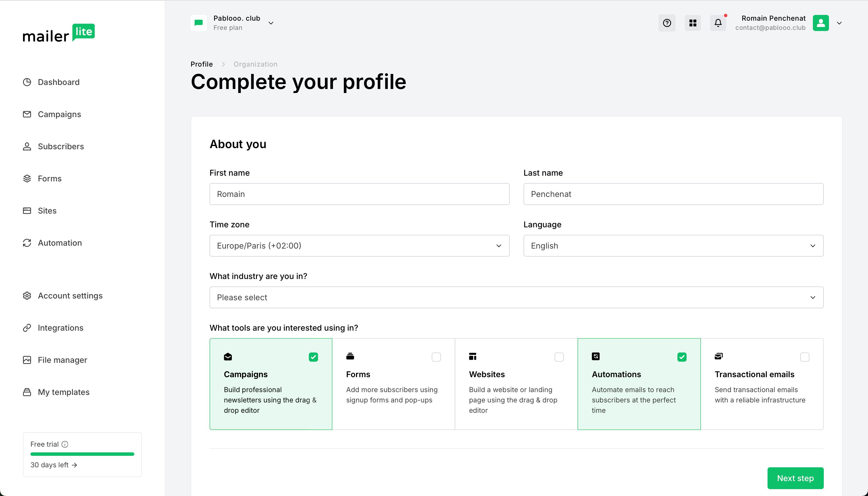Open the apps grid icon
This screenshot has height=496, width=868.
click(x=693, y=23)
